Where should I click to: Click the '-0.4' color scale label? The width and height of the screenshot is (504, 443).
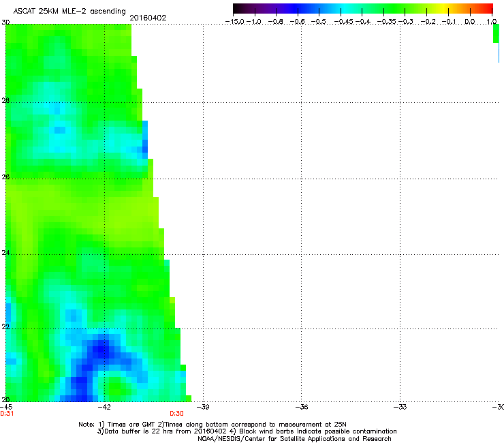[362, 22]
